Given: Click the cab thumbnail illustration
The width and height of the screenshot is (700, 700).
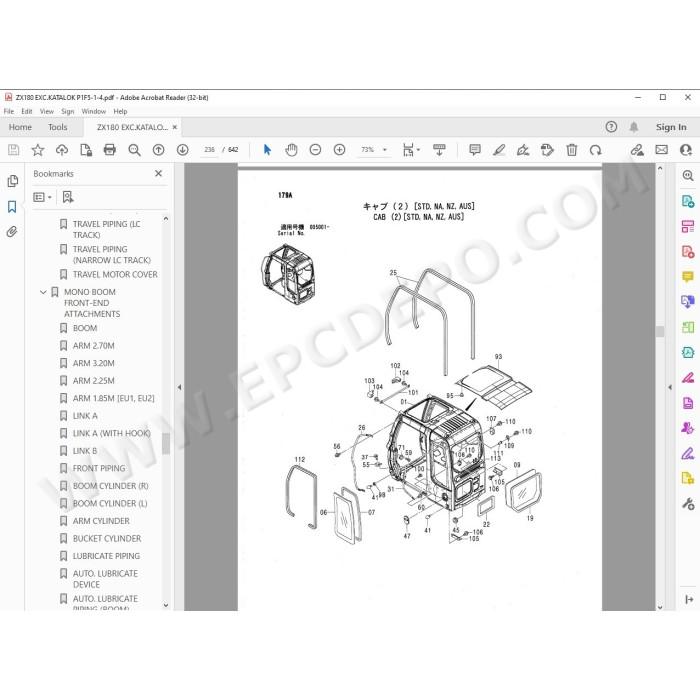Looking at the screenshot, I should [288, 274].
